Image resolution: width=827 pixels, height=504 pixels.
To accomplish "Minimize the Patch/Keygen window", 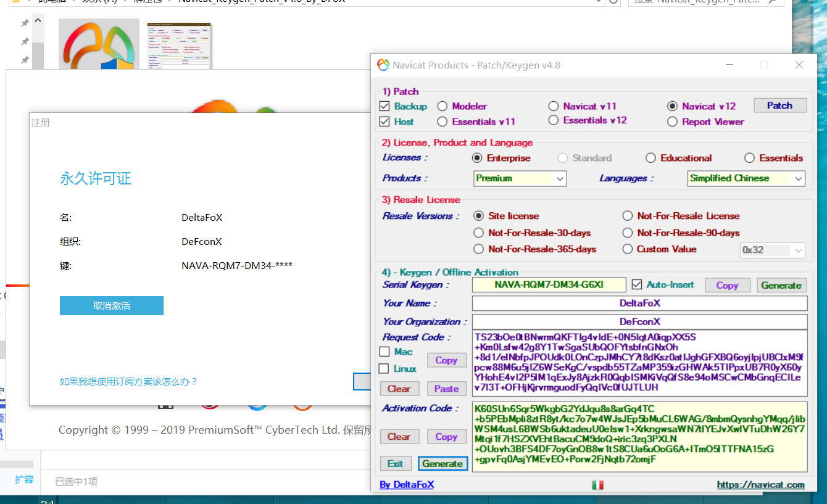I will tap(729, 65).
